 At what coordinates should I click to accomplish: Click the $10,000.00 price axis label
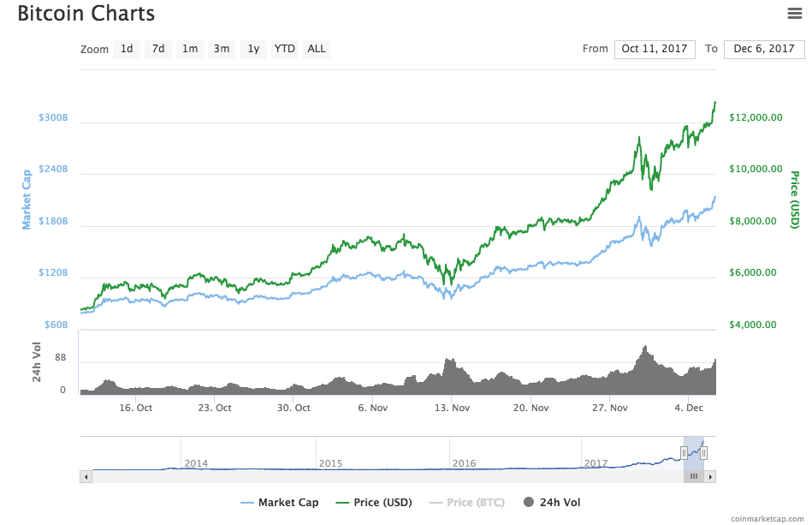756,169
